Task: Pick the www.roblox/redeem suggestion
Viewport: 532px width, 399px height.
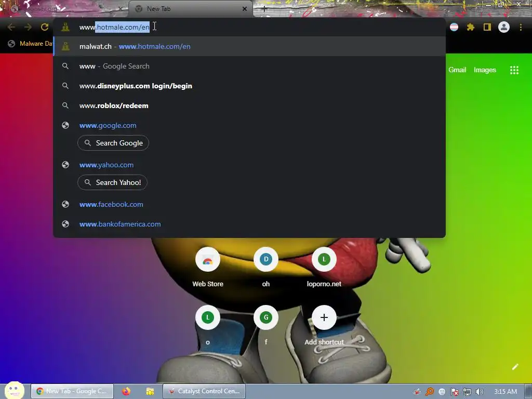Action: (x=249, y=105)
